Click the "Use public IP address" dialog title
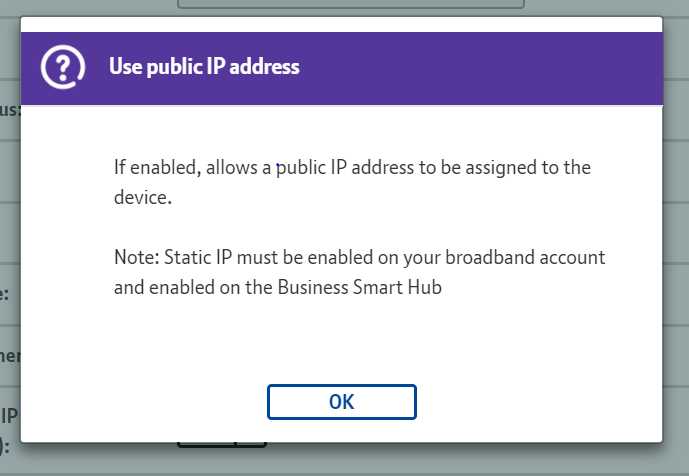This screenshot has height=476, width=689. [x=204, y=68]
